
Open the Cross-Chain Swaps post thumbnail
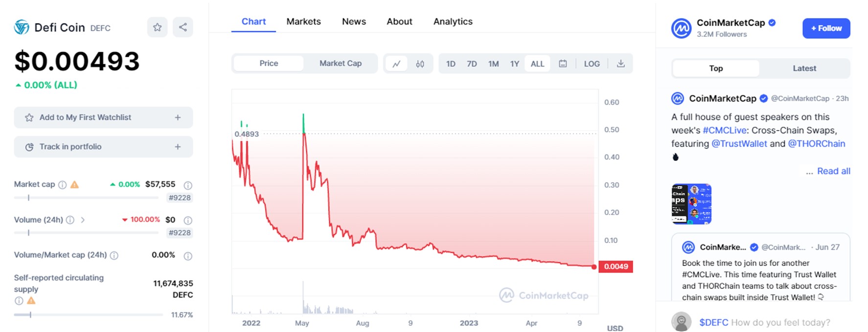pos(691,204)
